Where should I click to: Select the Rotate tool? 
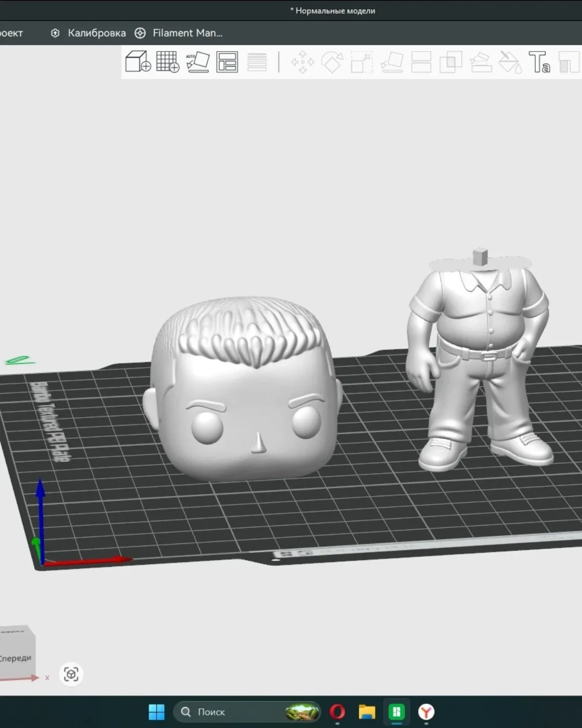(332, 62)
